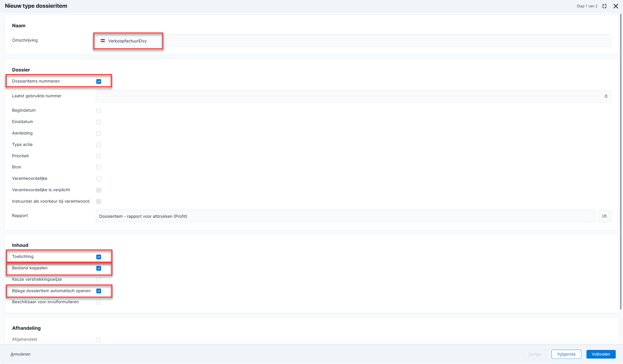Enable the Prioriteit checkbox
Screen dimensions: 623x364
pyautogui.click(x=99, y=156)
